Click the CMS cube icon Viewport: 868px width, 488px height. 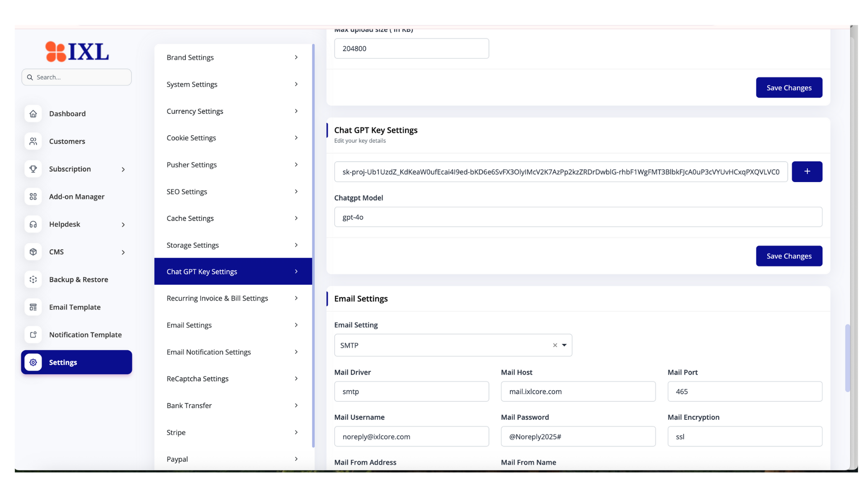pyautogui.click(x=33, y=252)
